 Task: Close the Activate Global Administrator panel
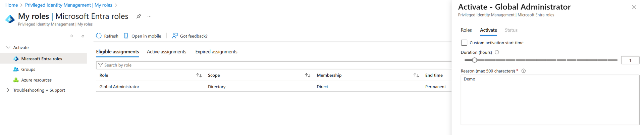tap(634, 7)
